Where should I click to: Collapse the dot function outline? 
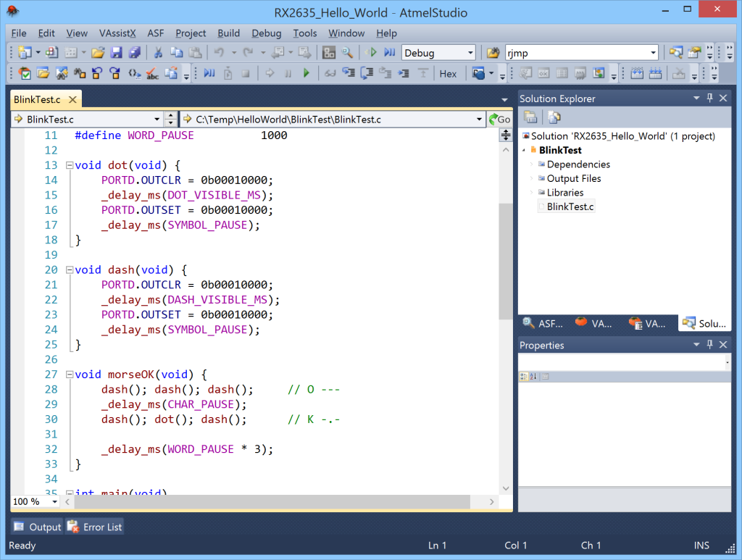[69, 165]
